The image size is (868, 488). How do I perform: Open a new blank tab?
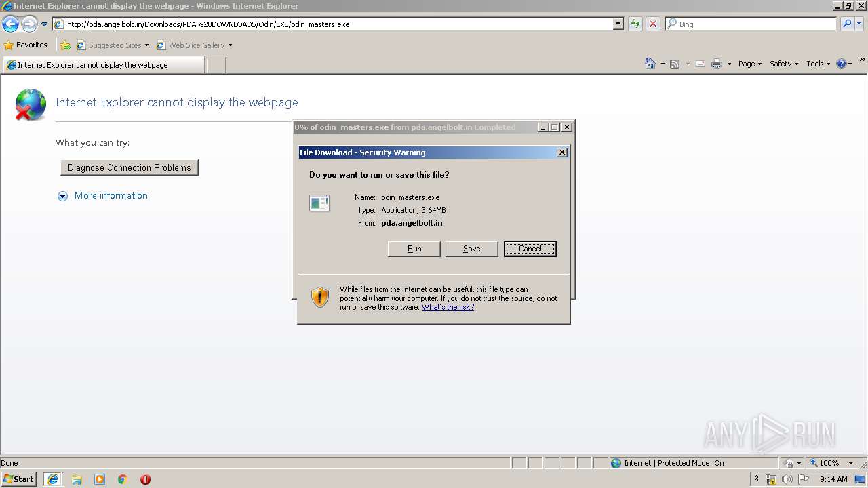tap(216, 65)
